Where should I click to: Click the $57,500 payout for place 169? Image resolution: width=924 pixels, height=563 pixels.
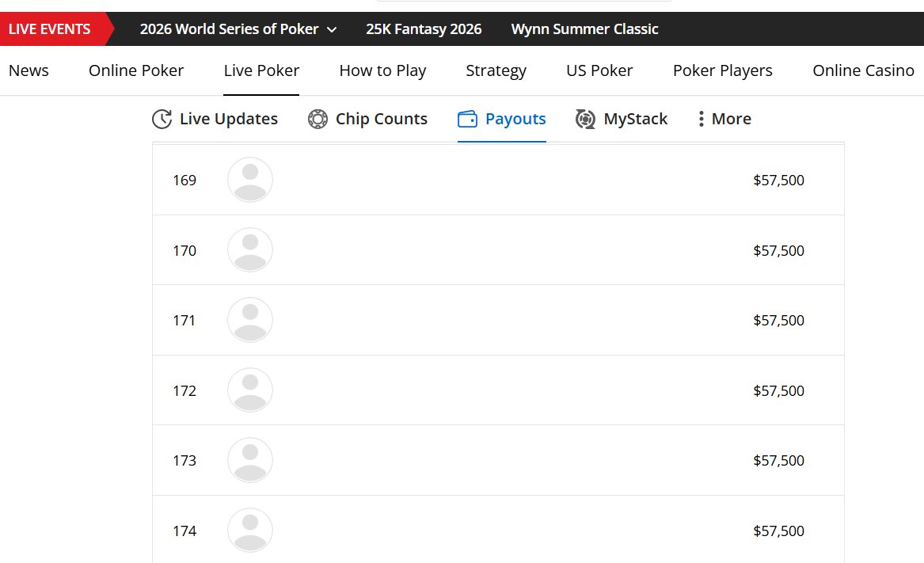pos(778,181)
